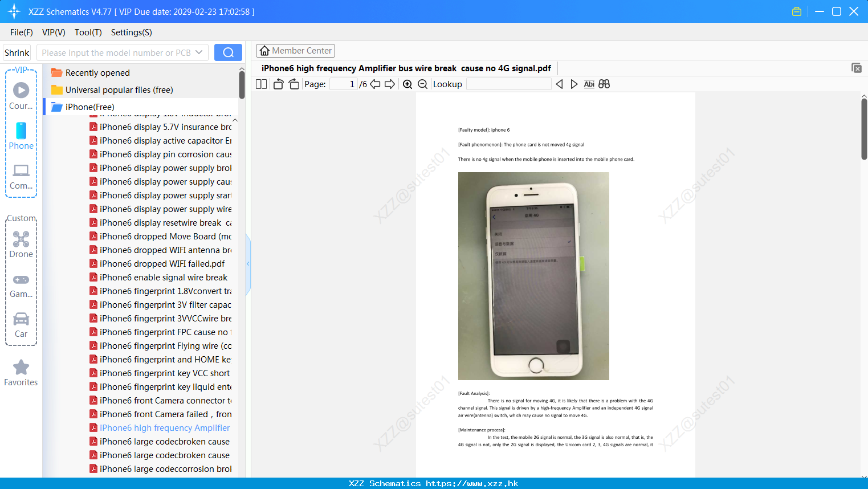Go to next PDF page arrow
This screenshot has height=489, width=868.
pyautogui.click(x=390, y=84)
